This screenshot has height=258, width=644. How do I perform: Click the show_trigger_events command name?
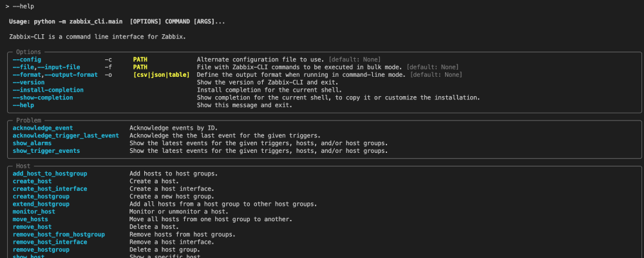[46, 151]
